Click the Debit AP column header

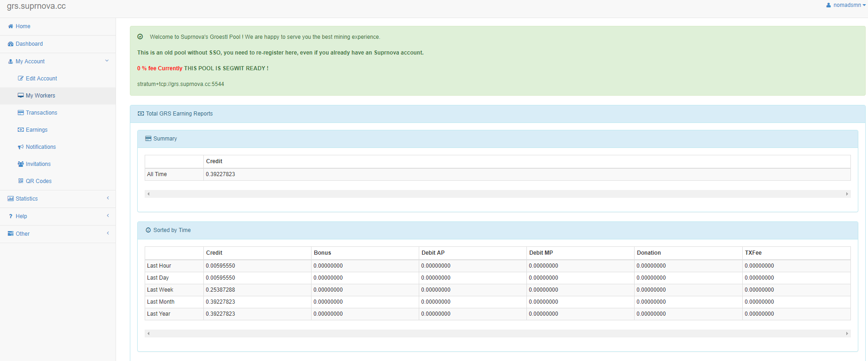[433, 253]
